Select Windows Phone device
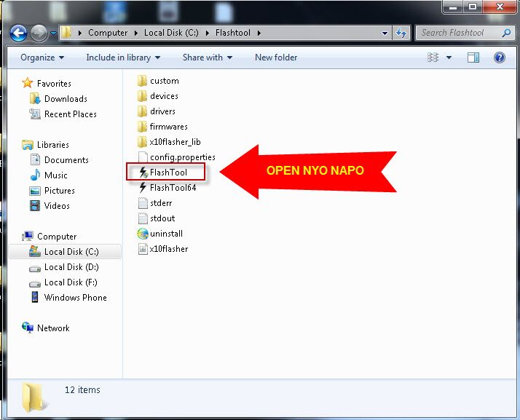This screenshot has width=520, height=420. coord(75,297)
